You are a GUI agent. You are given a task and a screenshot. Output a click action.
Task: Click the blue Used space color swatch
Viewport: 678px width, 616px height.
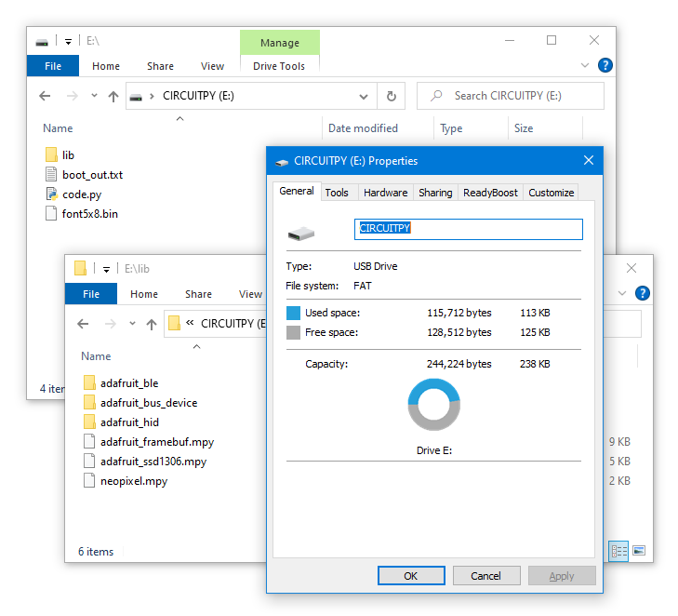293,313
